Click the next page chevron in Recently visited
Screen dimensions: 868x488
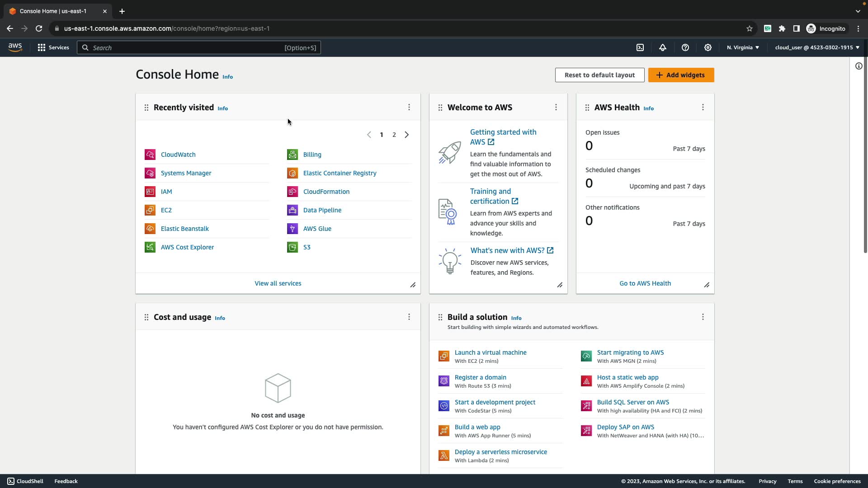coord(407,135)
